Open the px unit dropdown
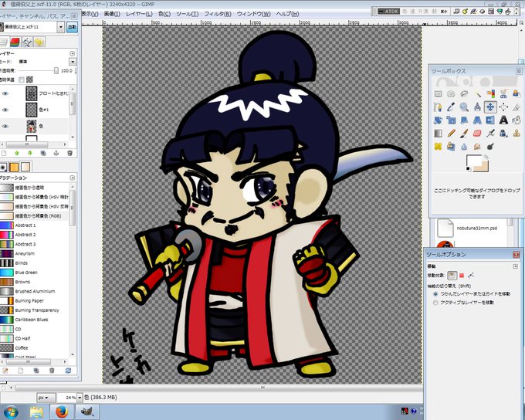Screen dimensions: 525x420 point(46,398)
